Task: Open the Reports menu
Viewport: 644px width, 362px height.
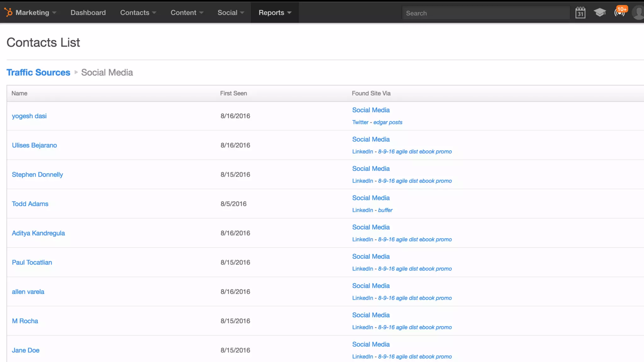Action: pyautogui.click(x=275, y=13)
